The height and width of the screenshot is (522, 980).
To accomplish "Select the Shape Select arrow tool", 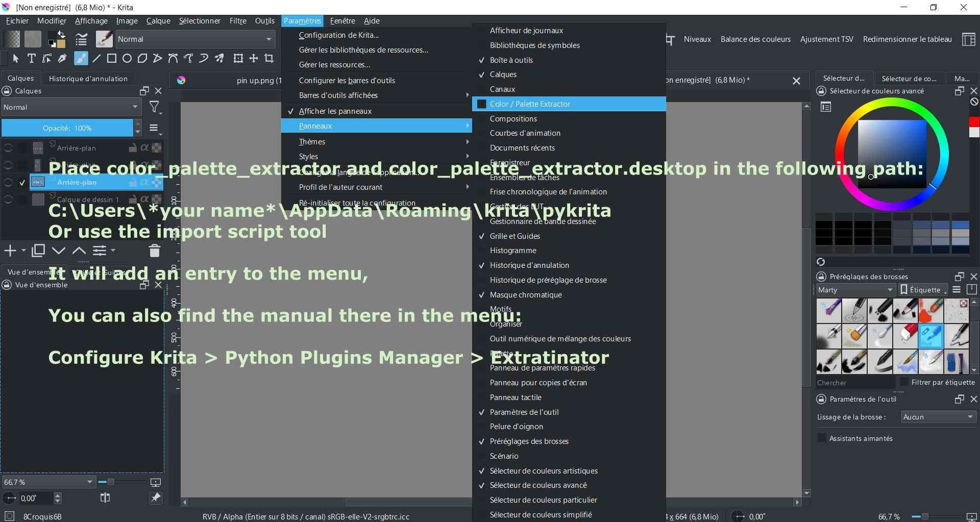I will coord(15,58).
